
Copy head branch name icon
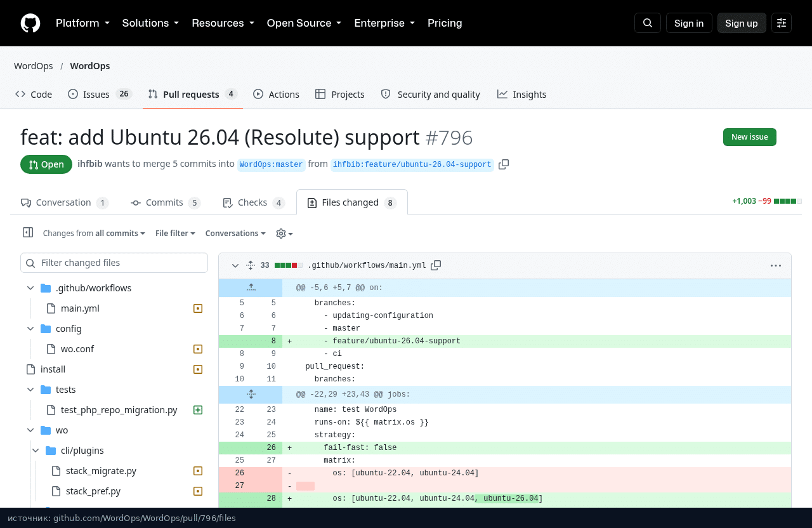click(x=504, y=164)
